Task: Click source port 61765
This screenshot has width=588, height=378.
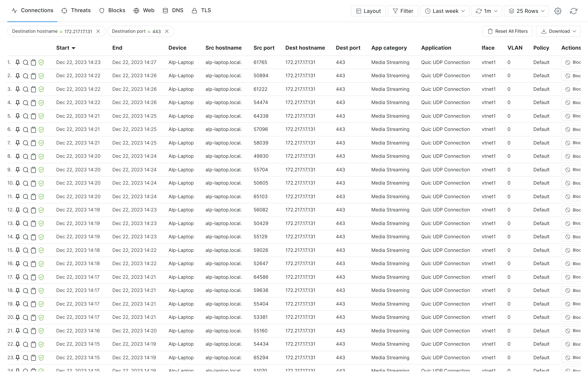Action: (x=260, y=62)
